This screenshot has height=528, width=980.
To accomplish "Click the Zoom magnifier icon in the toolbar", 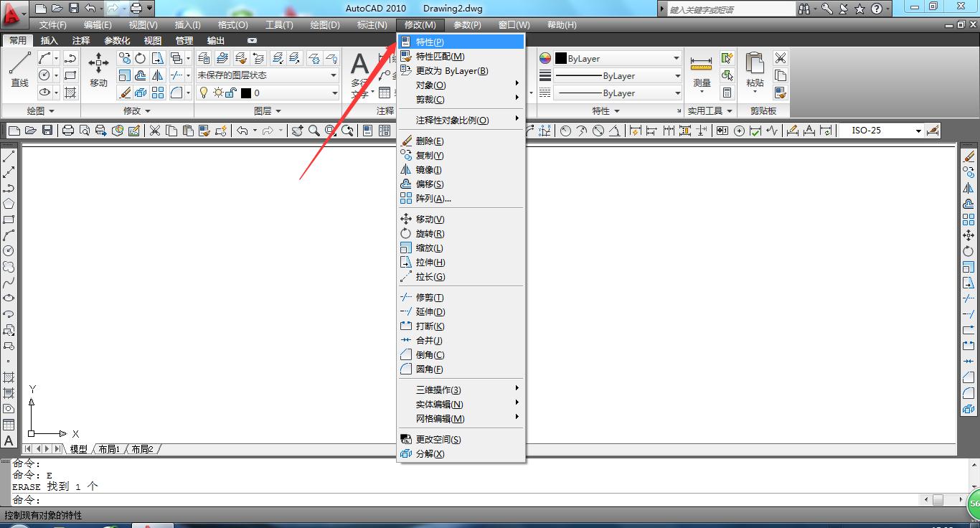I will [314, 130].
